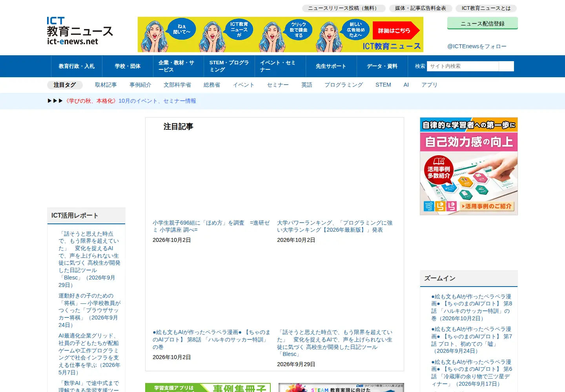This screenshot has height=392, width=565.
Task: Select the プログラミング tag
Action: point(344,85)
